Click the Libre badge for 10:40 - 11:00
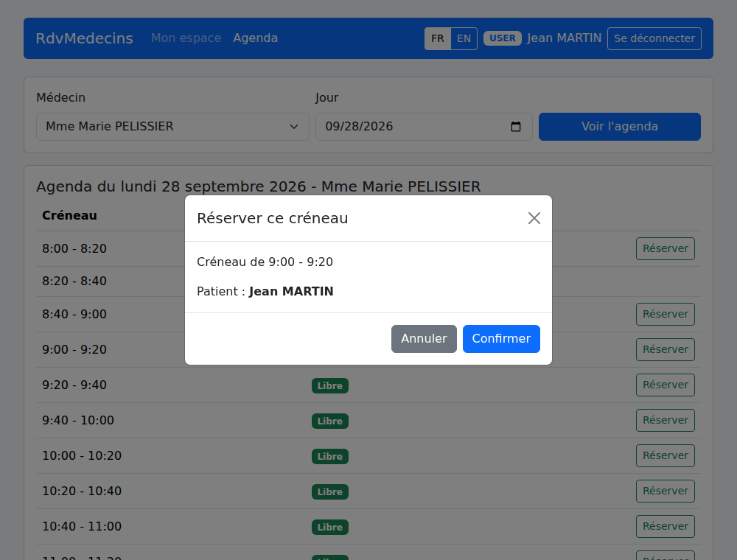This screenshot has height=560, width=737. coord(330,527)
